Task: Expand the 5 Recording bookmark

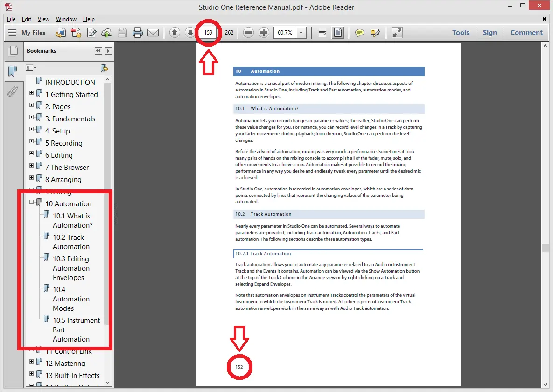Action: pos(31,141)
